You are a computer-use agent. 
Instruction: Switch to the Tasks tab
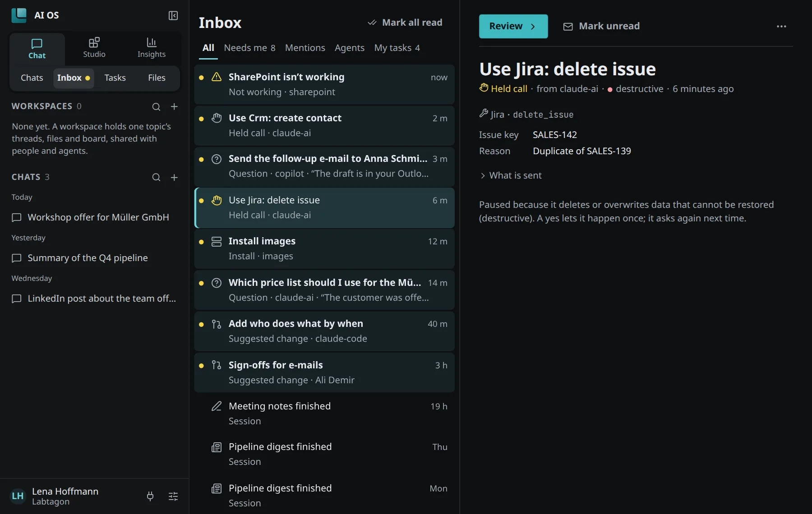(115, 78)
